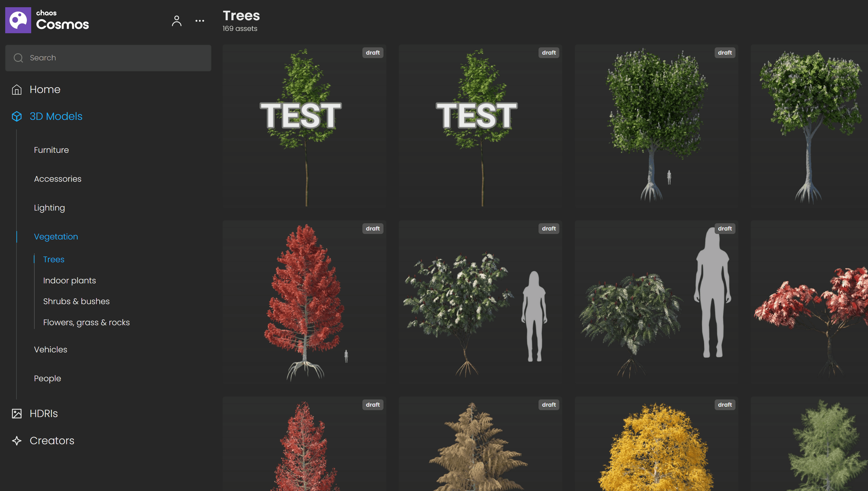
Task: Open the HDRIs section
Action: [x=44, y=413]
